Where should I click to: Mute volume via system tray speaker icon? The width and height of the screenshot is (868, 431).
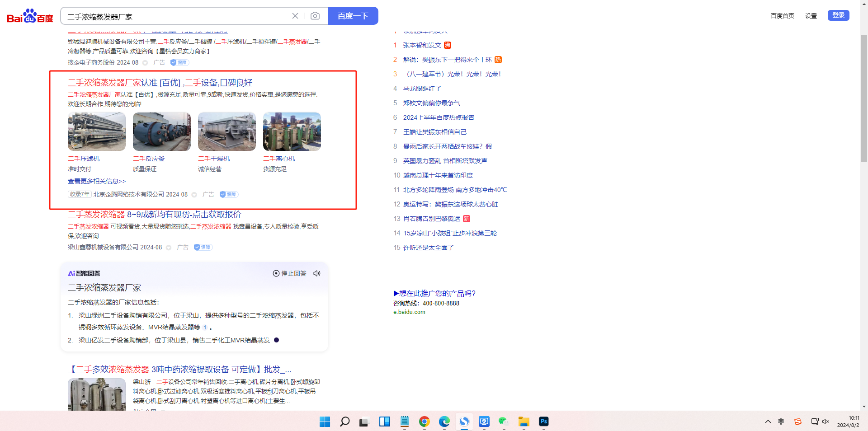(x=826, y=422)
